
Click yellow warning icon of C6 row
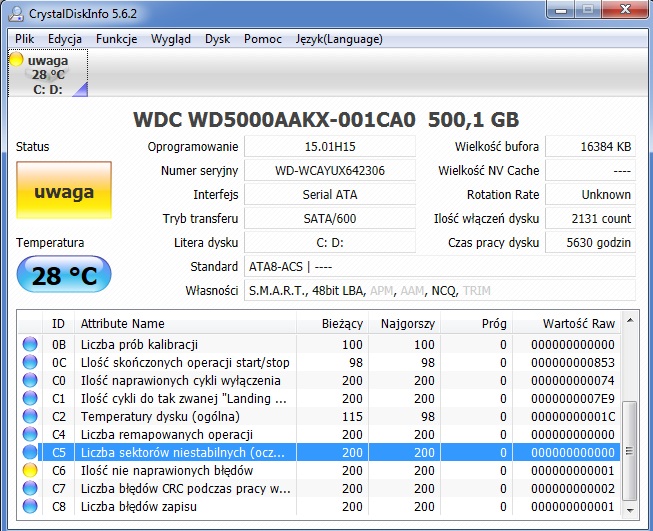(x=30, y=470)
